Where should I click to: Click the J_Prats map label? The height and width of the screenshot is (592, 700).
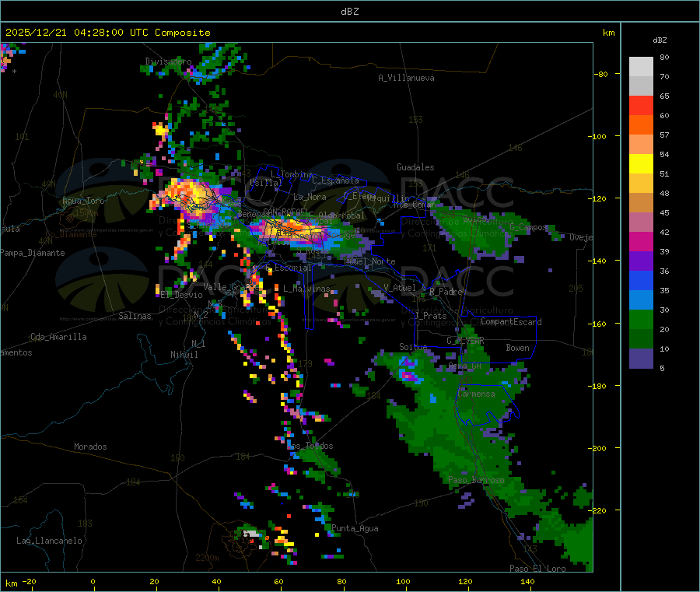(x=431, y=316)
